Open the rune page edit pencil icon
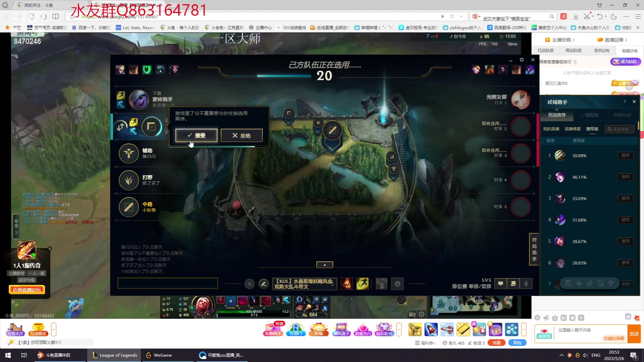 click(x=264, y=284)
